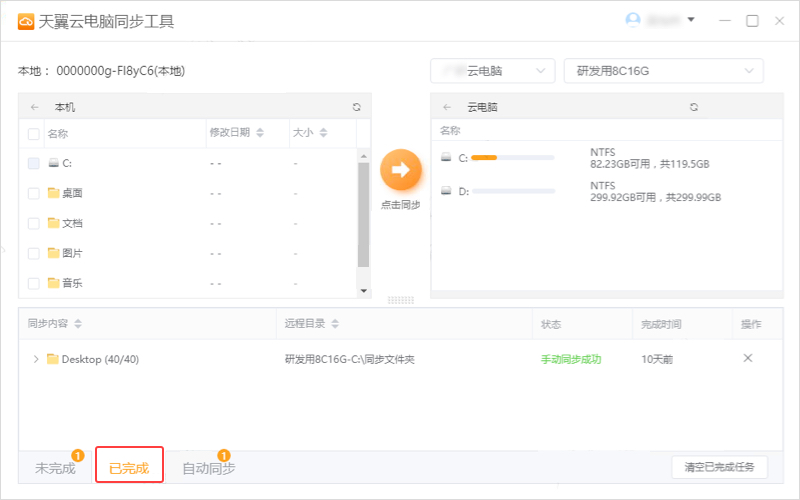Image resolution: width=800 pixels, height=500 pixels.
Task: Click the local list scrollbar thumb
Action: 363,215
